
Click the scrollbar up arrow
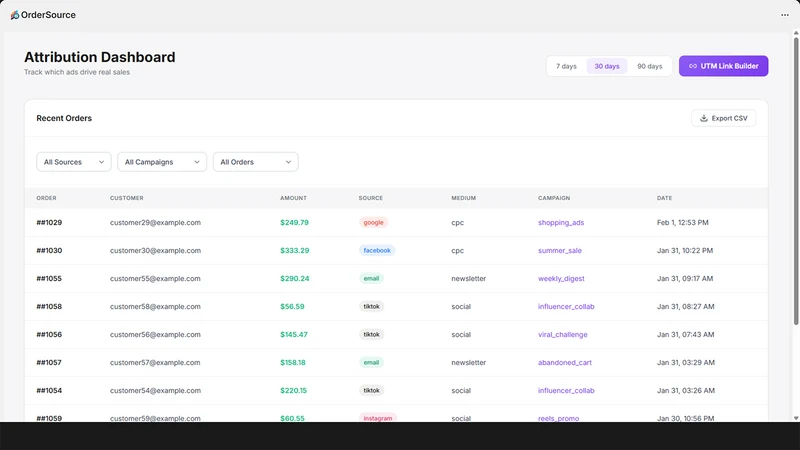795,33
